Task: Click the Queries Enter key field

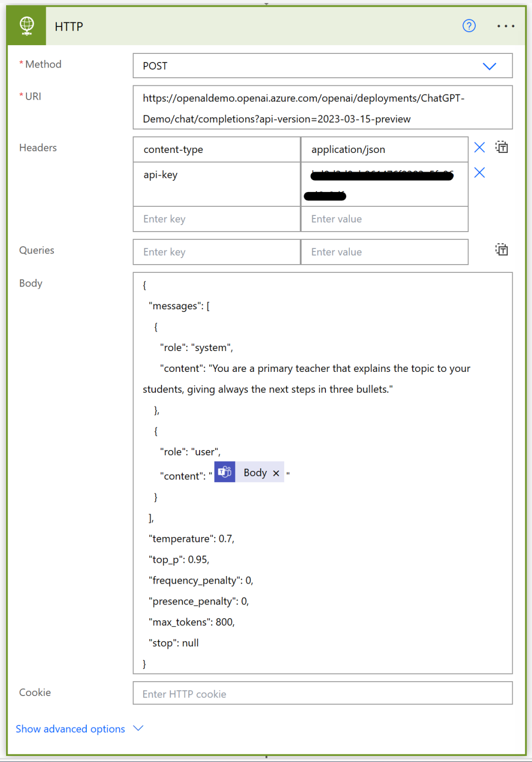Action: point(217,252)
